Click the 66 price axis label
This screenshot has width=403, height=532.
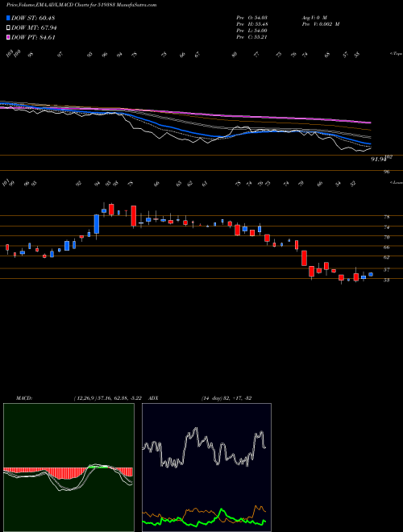386,247
